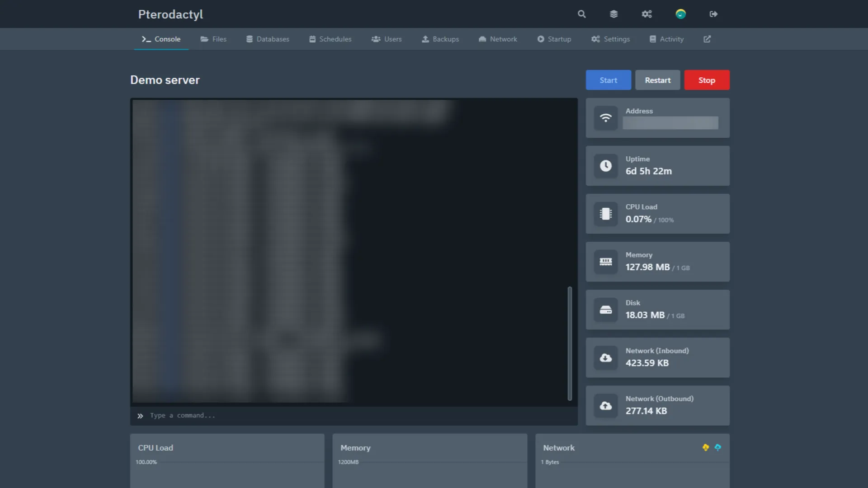Click the Uptime clock icon

click(x=606, y=166)
